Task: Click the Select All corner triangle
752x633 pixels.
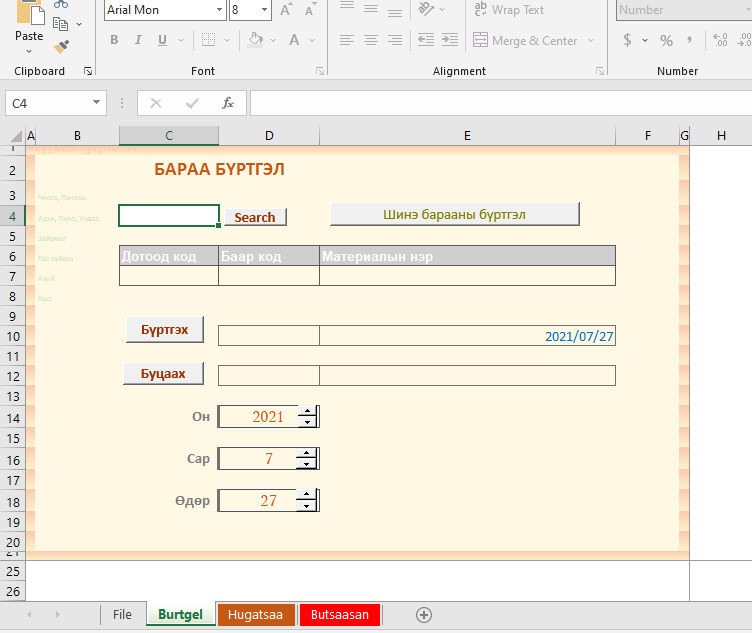Action: [x=15, y=136]
